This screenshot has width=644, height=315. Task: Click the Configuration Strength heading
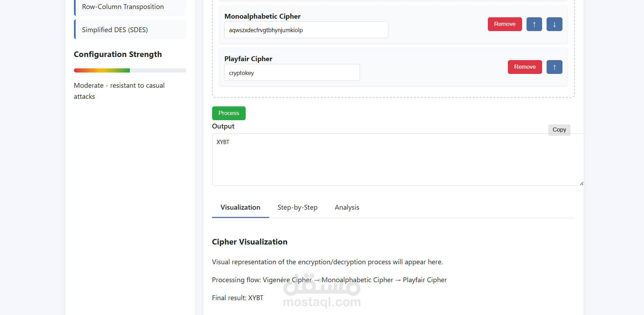pyautogui.click(x=118, y=54)
